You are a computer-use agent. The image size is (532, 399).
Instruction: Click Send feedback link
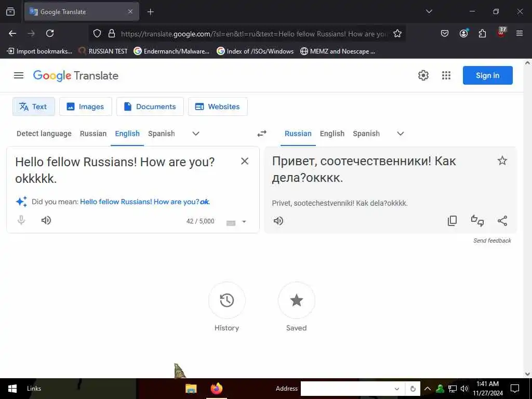click(492, 241)
